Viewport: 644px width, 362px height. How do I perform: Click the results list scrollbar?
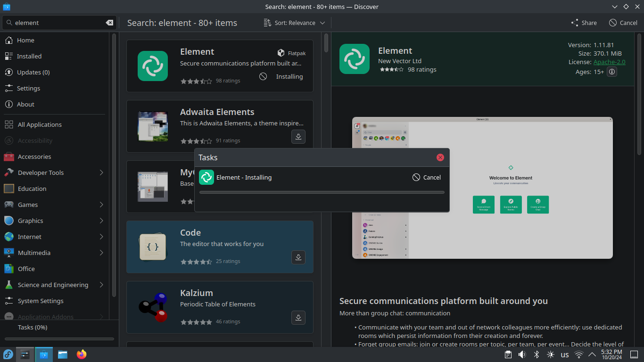(327, 42)
